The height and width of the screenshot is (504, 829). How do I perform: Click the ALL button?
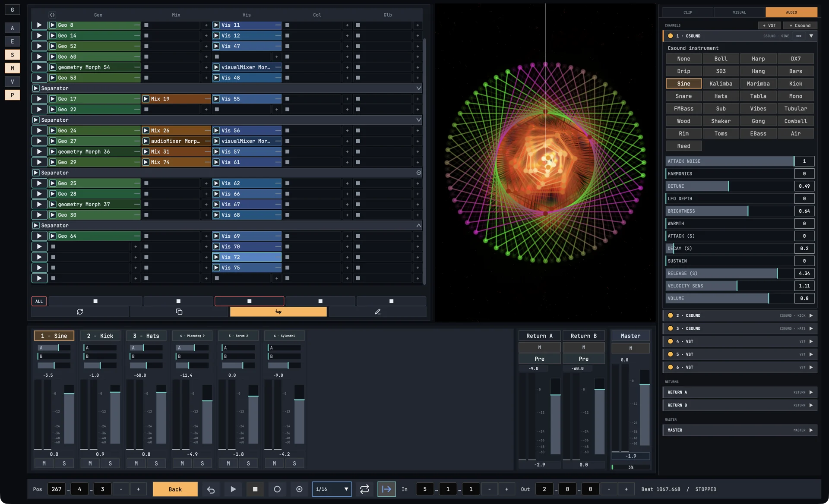(x=39, y=301)
